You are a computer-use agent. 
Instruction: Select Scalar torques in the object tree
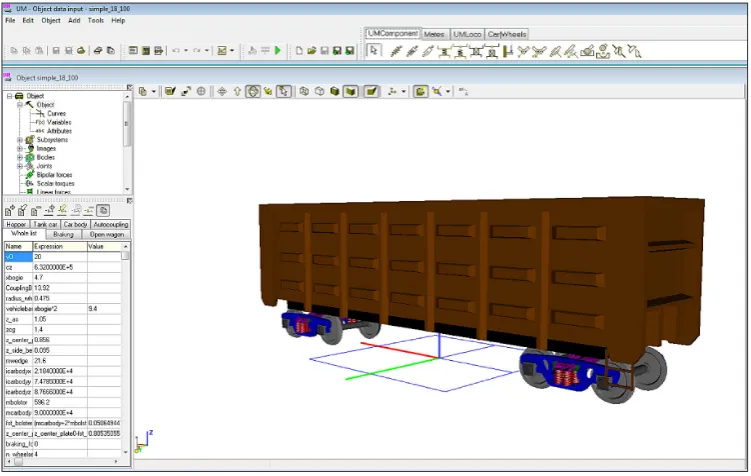[56, 183]
